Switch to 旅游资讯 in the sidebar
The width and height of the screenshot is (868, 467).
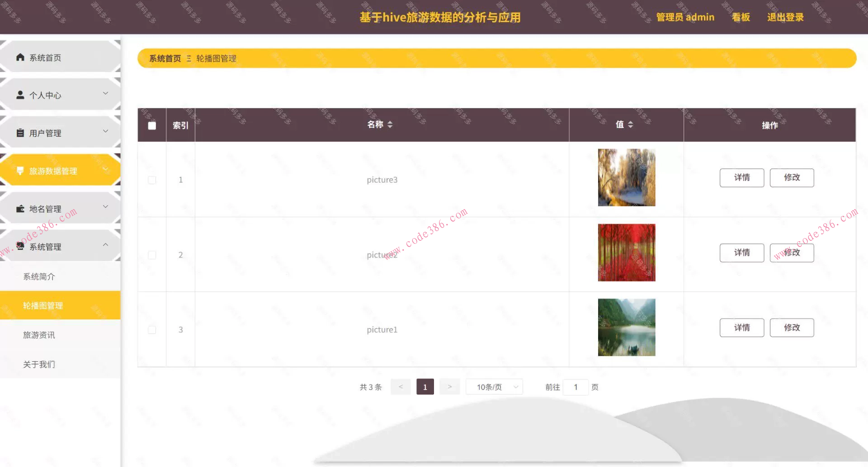39,335
